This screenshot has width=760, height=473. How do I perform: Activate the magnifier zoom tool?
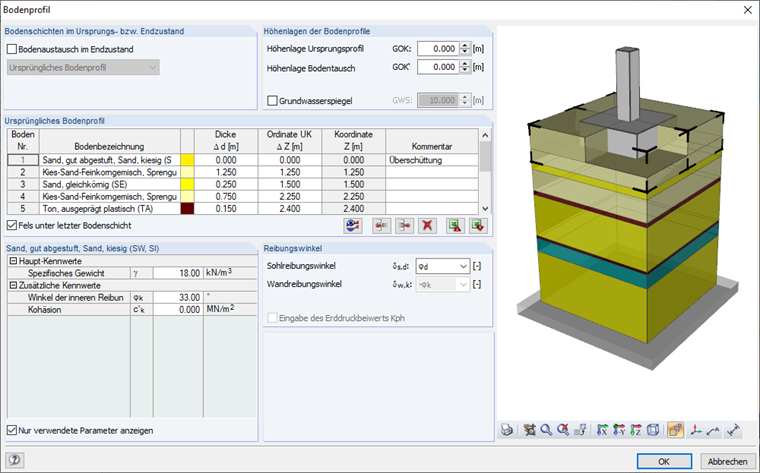[x=546, y=430]
